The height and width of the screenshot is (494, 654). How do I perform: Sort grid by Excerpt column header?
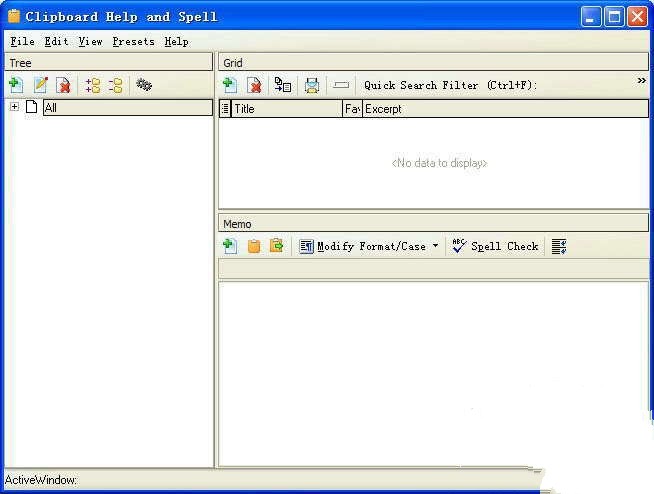pyautogui.click(x=506, y=109)
